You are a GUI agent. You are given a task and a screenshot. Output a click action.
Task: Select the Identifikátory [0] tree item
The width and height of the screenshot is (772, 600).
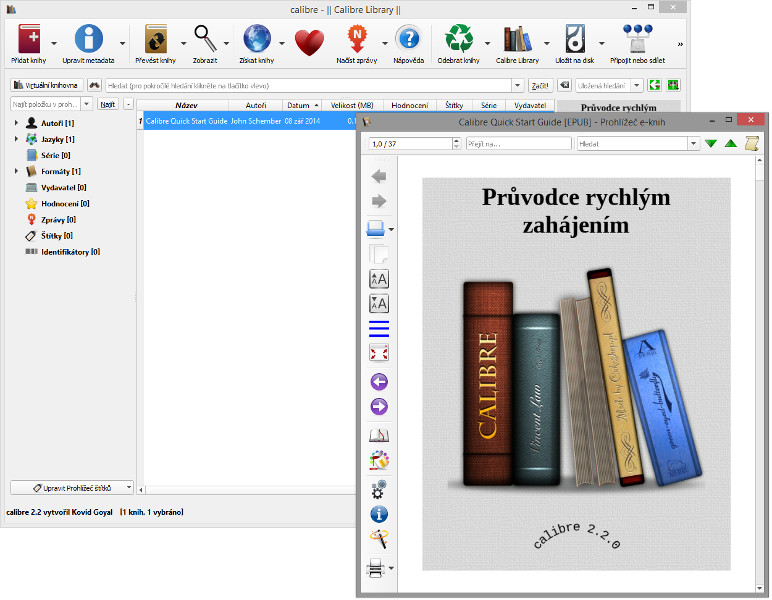70,252
